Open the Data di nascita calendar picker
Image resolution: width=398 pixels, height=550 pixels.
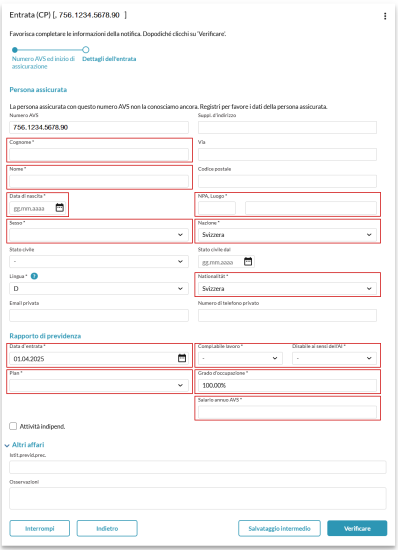pyautogui.click(x=60, y=208)
